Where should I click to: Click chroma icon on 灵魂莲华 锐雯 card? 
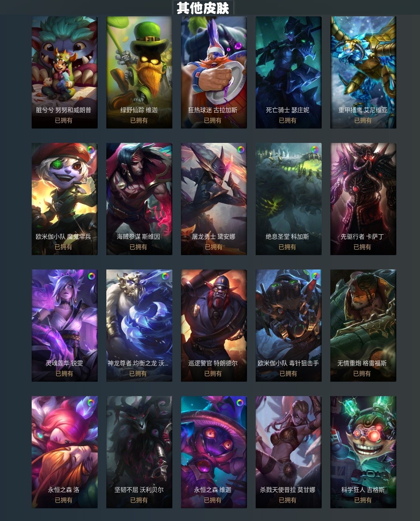pos(91,276)
